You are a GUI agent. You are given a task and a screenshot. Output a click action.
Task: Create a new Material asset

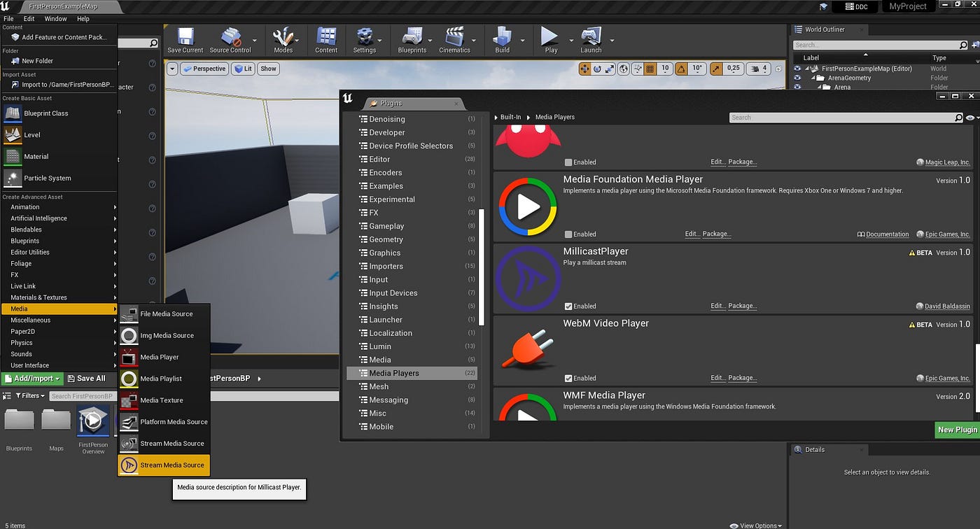click(x=58, y=157)
